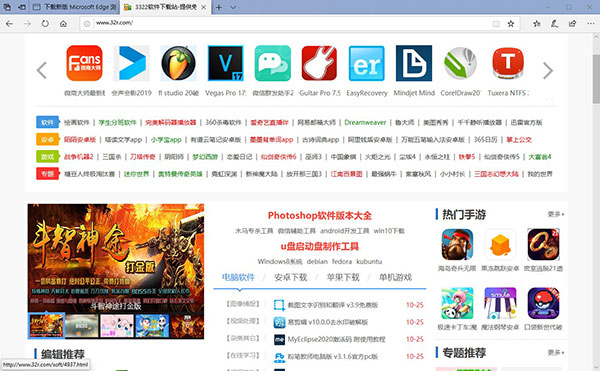Image resolution: width=600 pixels, height=371 pixels.
Task: Open the Guitar Pro 7.5 icon
Action: [x=320, y=63]
